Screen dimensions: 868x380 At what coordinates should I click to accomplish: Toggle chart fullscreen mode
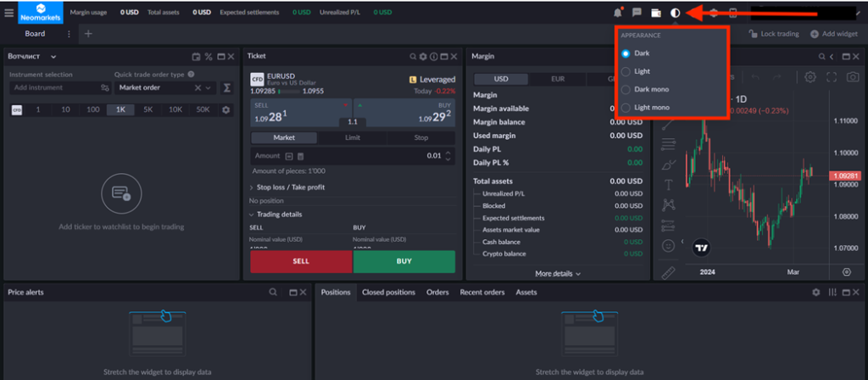[x=832, y=77]
